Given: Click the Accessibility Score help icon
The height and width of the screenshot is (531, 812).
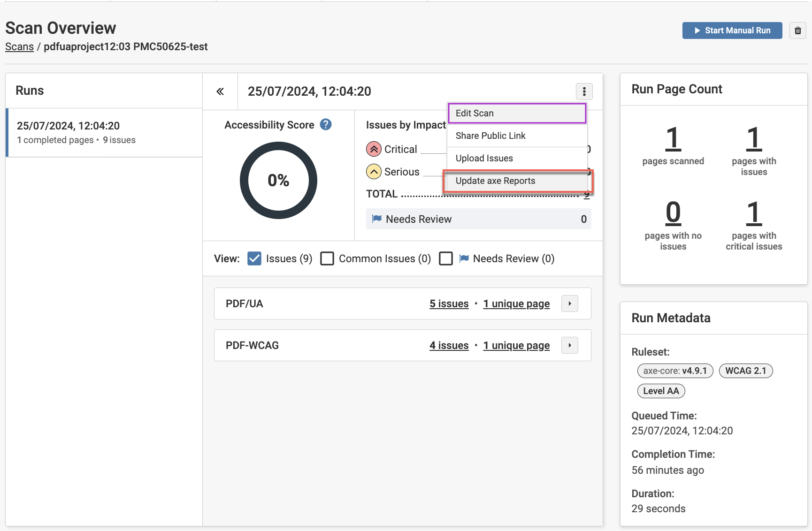Looking at the screenshot, I should coord(325,125).
